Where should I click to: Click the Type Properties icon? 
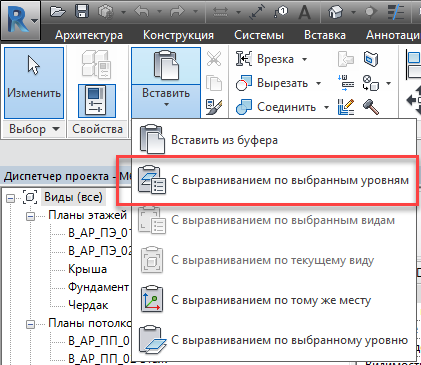[x=97, y=64]
